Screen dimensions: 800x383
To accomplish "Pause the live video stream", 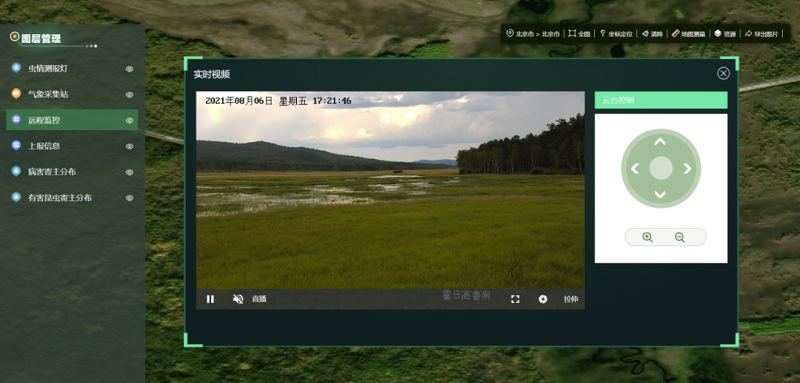I will (210, 299).
